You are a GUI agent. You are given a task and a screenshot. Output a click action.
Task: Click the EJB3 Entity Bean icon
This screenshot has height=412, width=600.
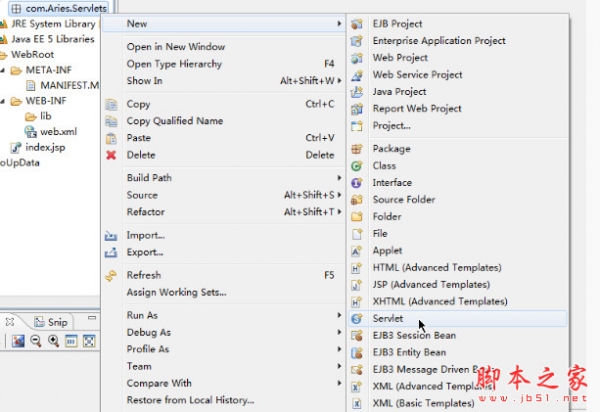[357, 352]
